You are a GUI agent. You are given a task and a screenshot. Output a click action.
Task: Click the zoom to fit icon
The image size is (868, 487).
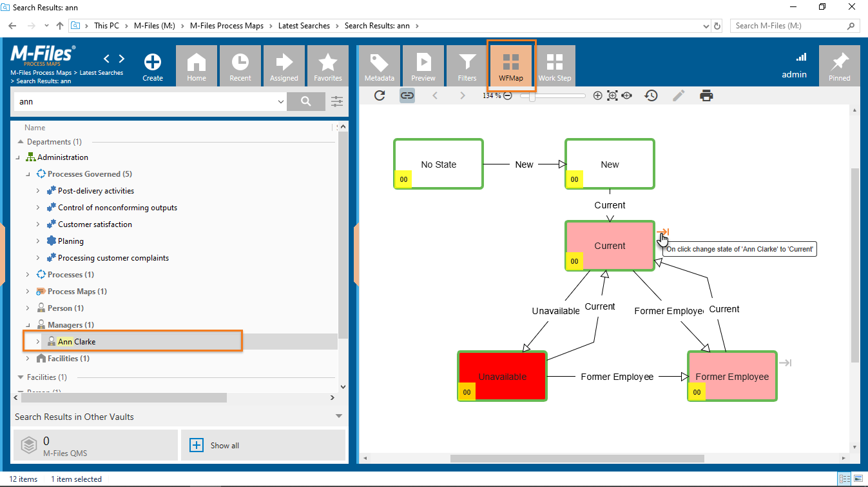612,95
